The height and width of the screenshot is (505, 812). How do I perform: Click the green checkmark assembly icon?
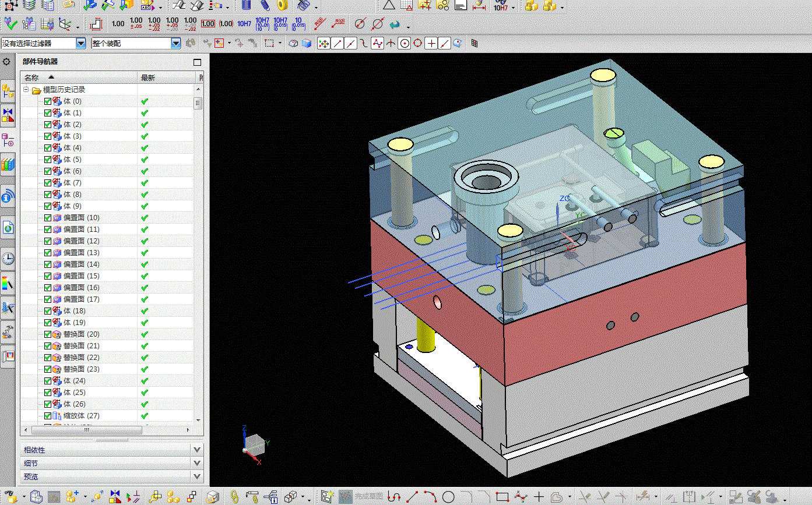pyautogui.click(x=10, y=24)
